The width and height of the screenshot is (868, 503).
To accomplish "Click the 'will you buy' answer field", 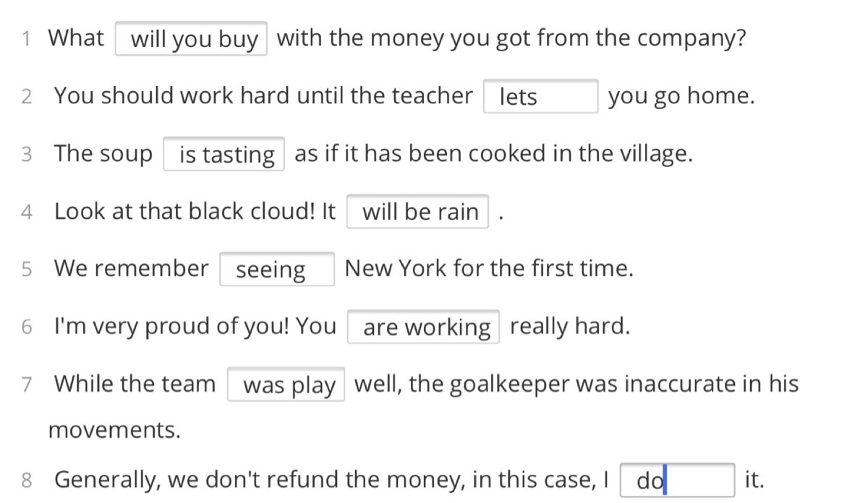I will 191,39.
